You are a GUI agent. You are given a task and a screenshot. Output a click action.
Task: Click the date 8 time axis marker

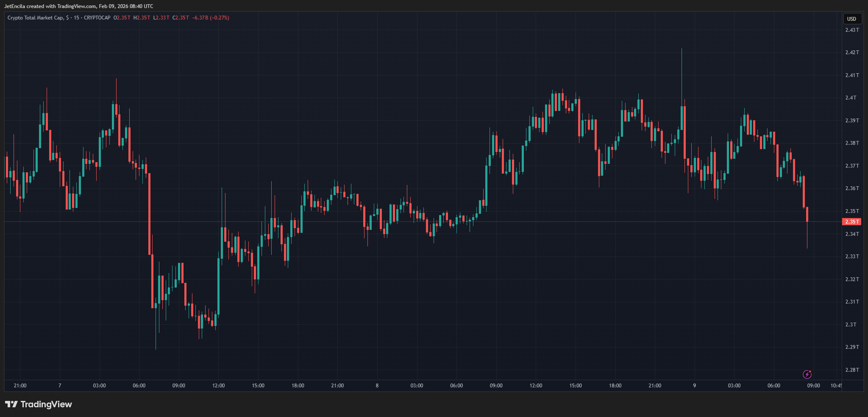(377, 386)
